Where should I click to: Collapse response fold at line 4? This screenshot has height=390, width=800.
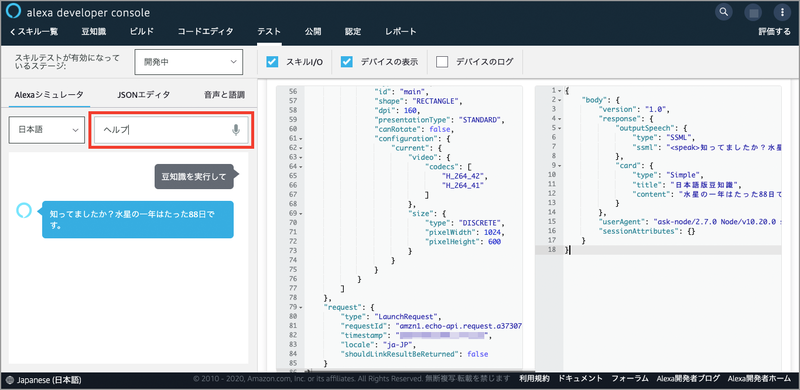point(560,119)
